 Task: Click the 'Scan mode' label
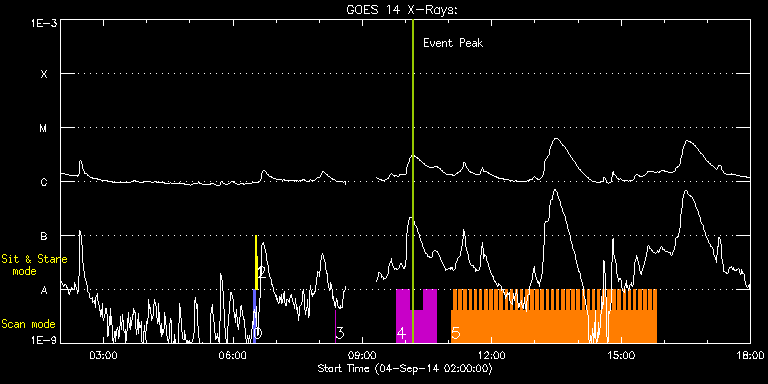point(28,324)
